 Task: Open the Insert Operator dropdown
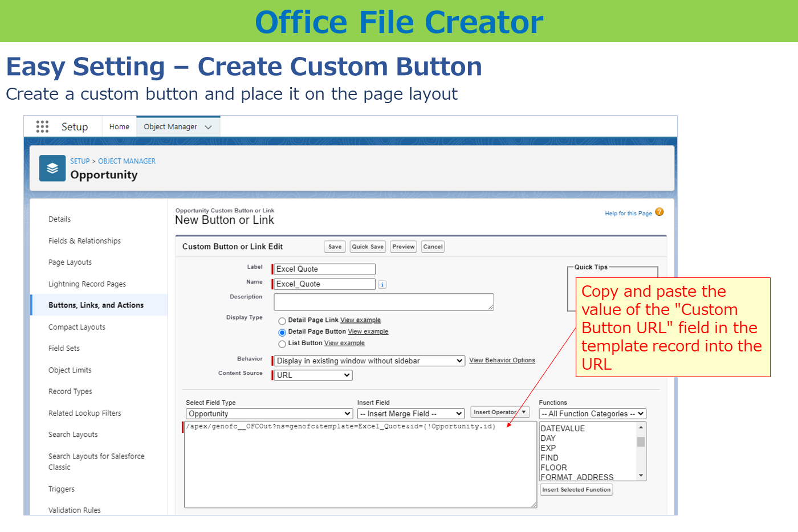[x=499, y=412]
